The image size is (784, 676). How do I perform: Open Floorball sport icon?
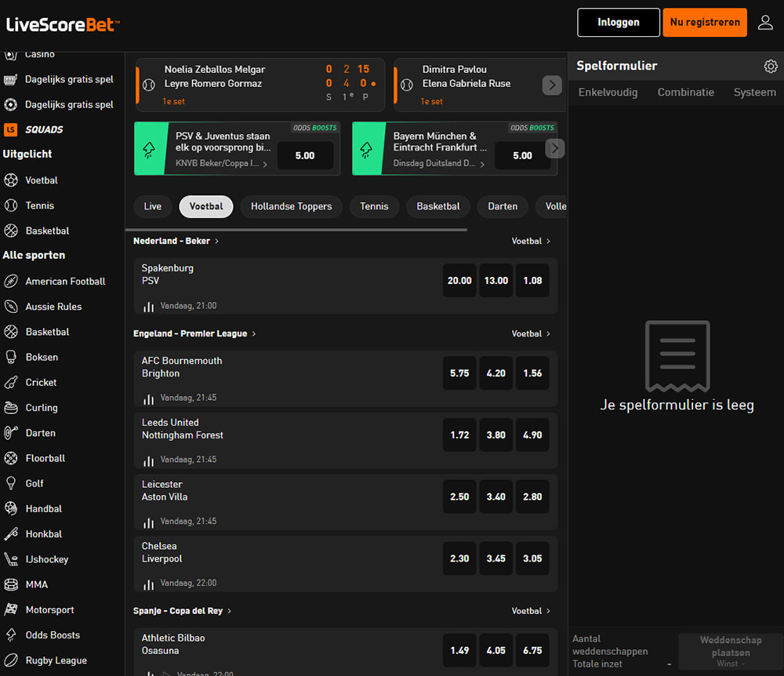[x=11, y=458]
